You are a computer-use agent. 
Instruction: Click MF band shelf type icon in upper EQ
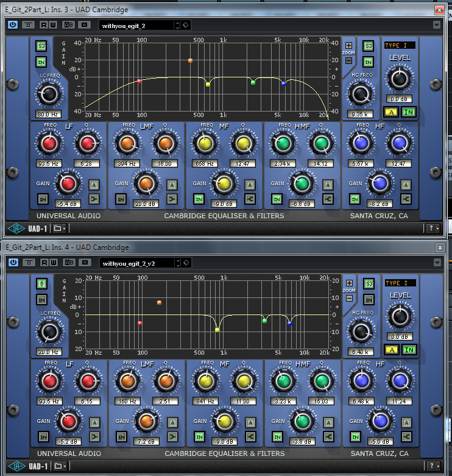pyautogui.click(x=250, y=199)
